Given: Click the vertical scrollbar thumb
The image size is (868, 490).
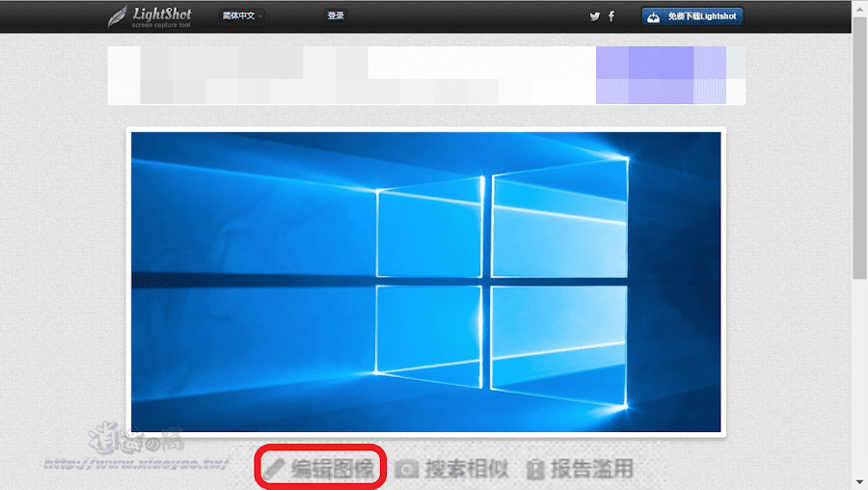Looking at the screenshot, I should point(859,149).
